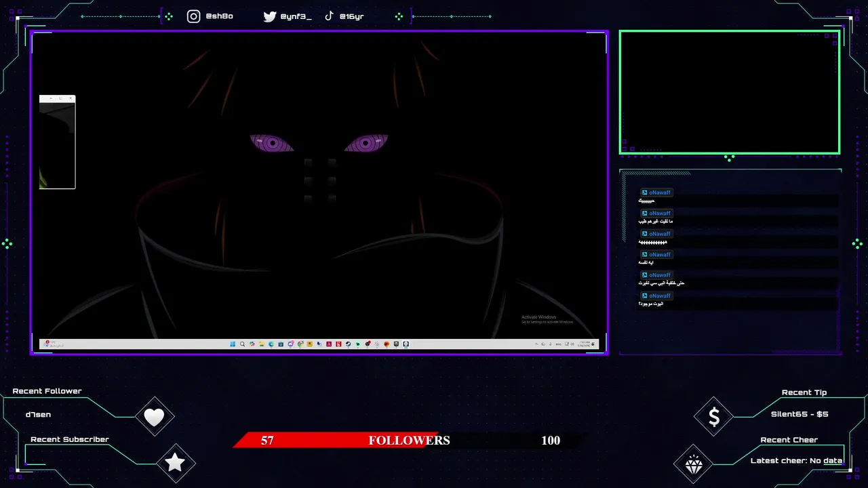Select the @16yr TikTok handle
868x488 pixels.
coord(351,16)
